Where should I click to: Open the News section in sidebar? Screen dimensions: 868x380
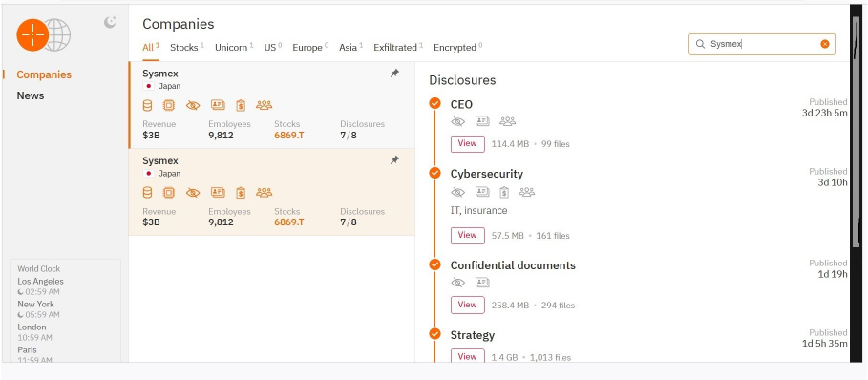pyautogui.click(x=31, y=95)
